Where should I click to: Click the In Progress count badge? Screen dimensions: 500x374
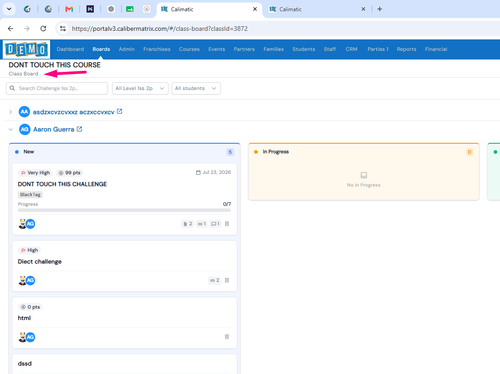469,152
